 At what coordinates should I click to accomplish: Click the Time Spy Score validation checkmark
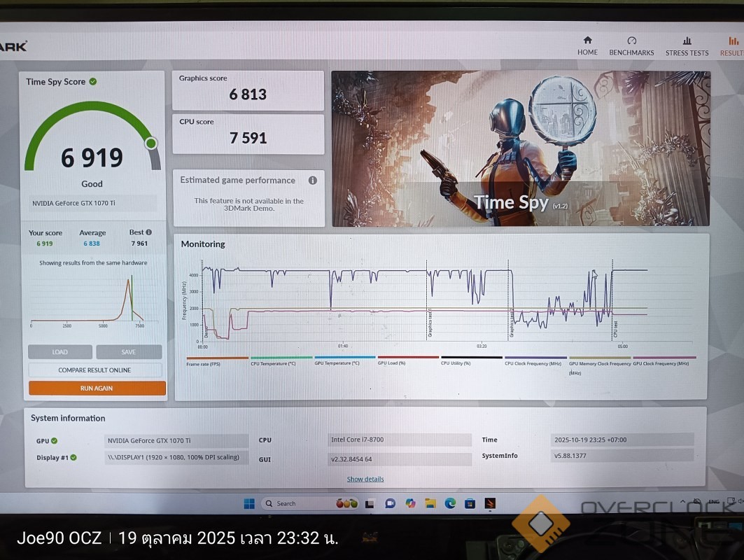[93, 82]
